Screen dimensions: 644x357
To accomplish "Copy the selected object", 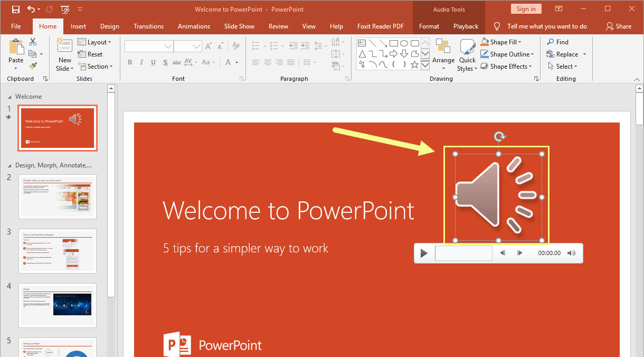I will tap(33, 54).
